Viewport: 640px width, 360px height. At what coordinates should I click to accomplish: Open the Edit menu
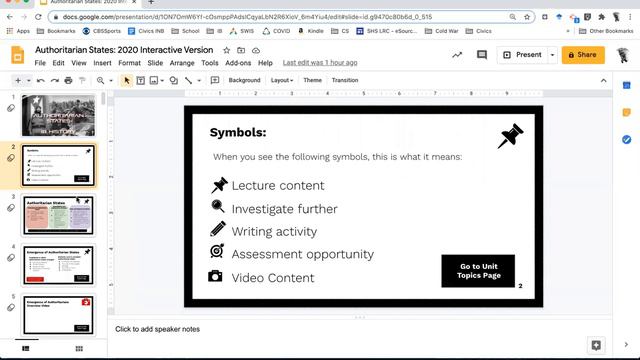58,63
